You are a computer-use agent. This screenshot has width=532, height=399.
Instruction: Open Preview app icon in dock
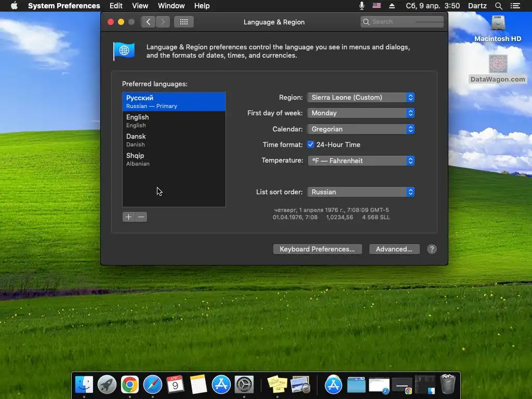(x=300, y=385)
